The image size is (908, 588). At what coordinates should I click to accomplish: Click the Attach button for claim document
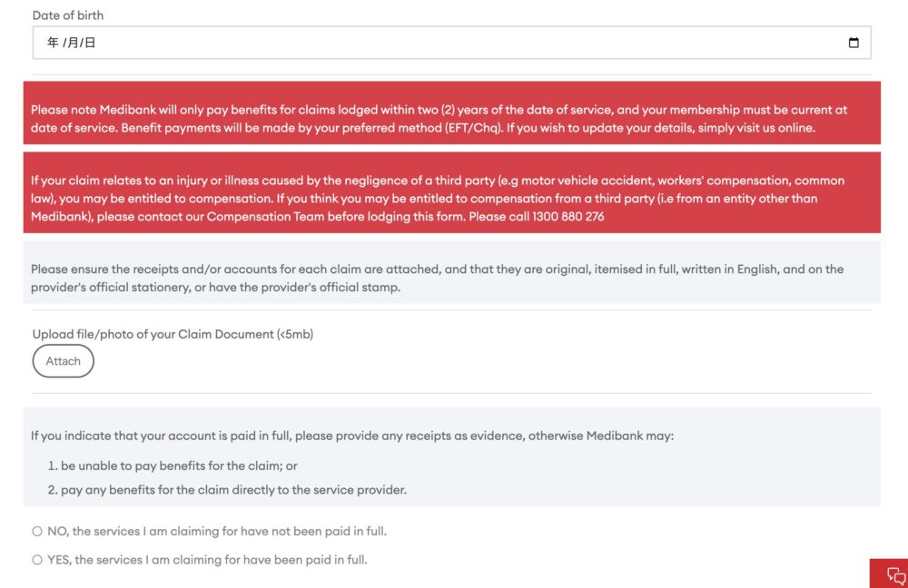[x=64, y=361]
